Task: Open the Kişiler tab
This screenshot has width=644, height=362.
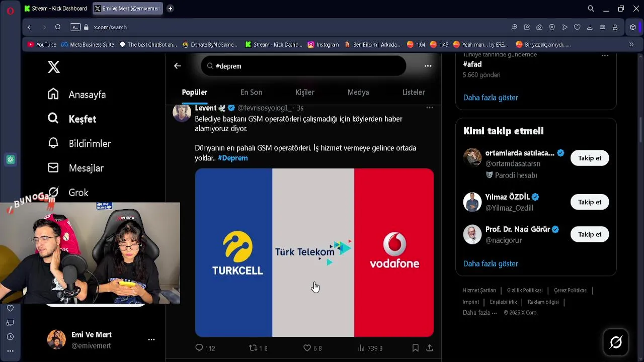Action: tap(305, 93)
